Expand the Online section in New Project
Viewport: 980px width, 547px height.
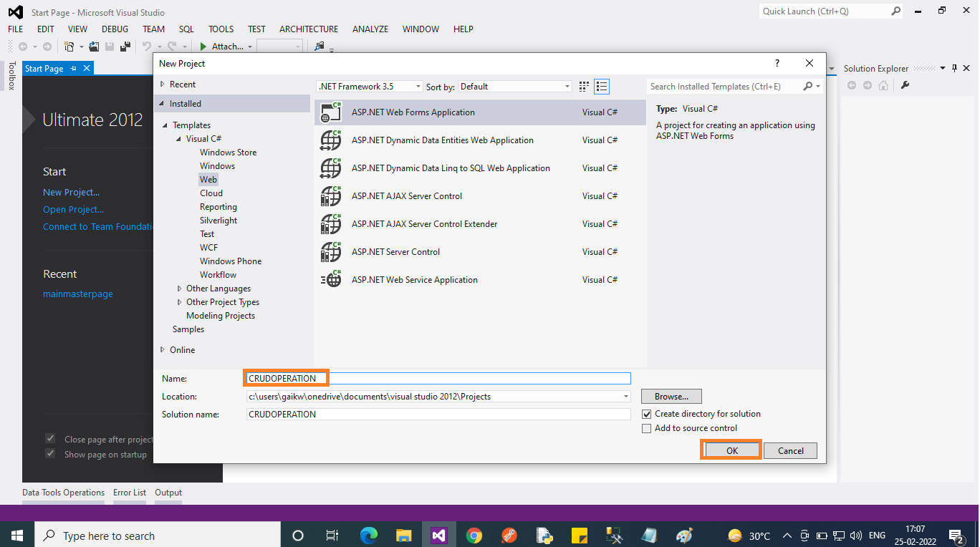[162, 350]
